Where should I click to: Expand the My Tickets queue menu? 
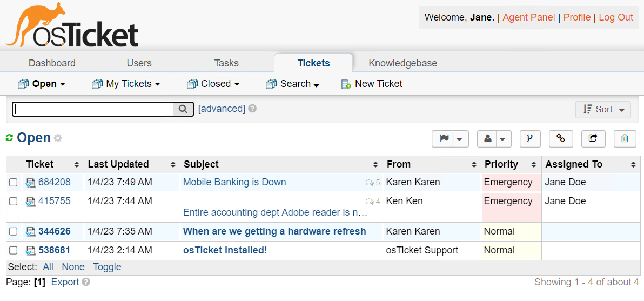click(126, 84)
